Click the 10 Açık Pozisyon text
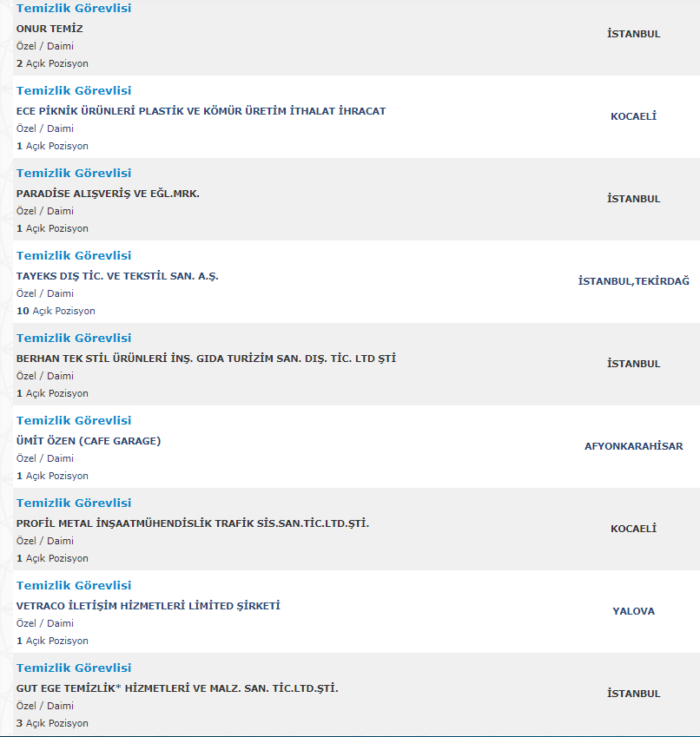The height and width of the screenshot is (737, 700). click(56, 311)
